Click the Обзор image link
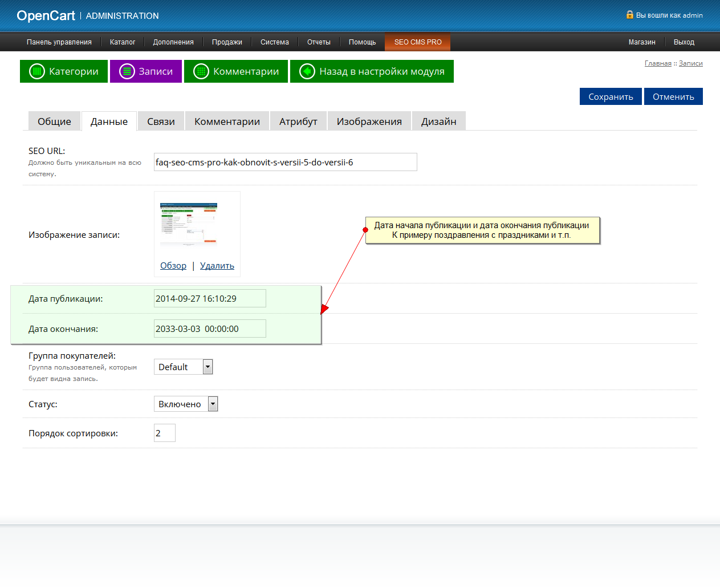 [x=173, y=266]
